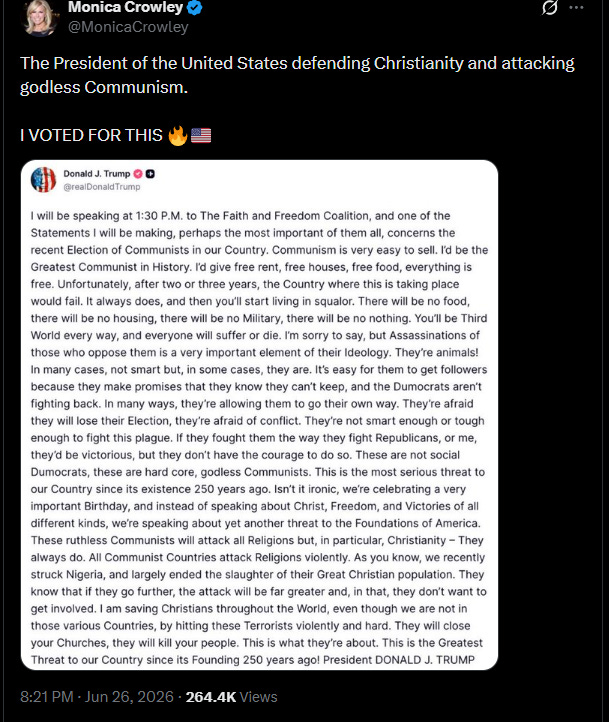Open the Grok slashed-circle icon
609x722 pixels.
click(x=550, y=8)
